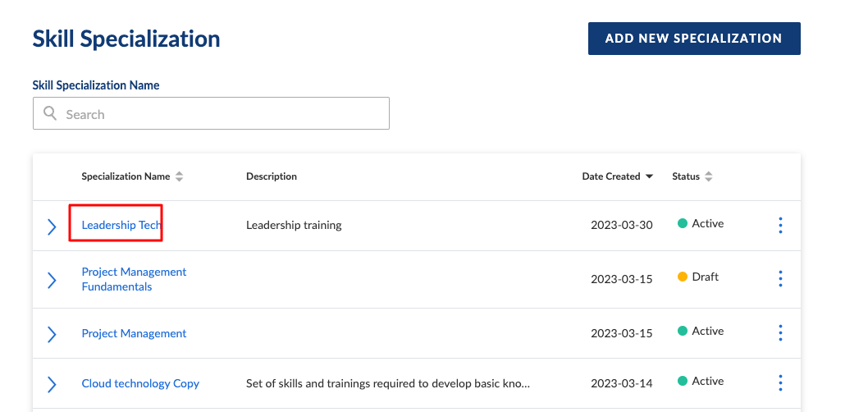868x412 pixels.
Task: Focus the Skill Specialization Name search field
Action: (x=222, y=114)
